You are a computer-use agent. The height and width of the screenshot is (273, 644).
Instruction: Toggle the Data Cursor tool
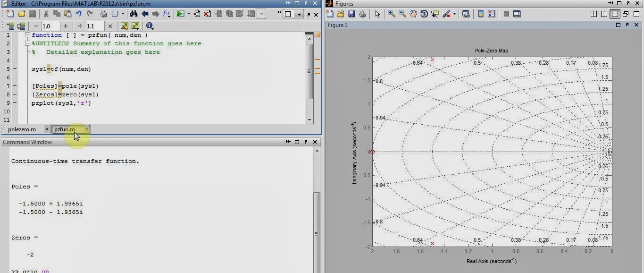pos(435,14)
